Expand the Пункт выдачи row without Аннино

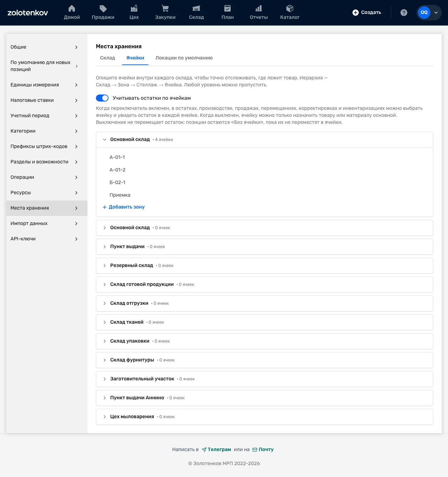pyautogui.click(x=265, y=247)
